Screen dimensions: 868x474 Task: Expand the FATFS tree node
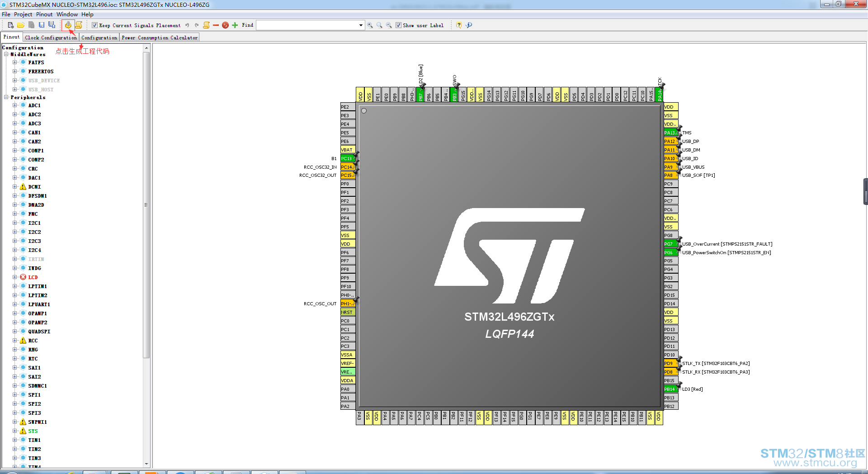(14, 62)
